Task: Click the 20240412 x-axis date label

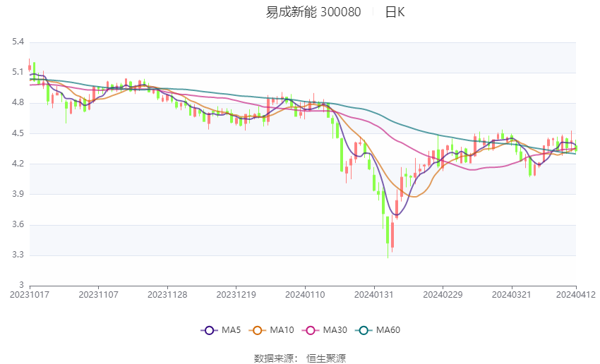Action: 576,295
